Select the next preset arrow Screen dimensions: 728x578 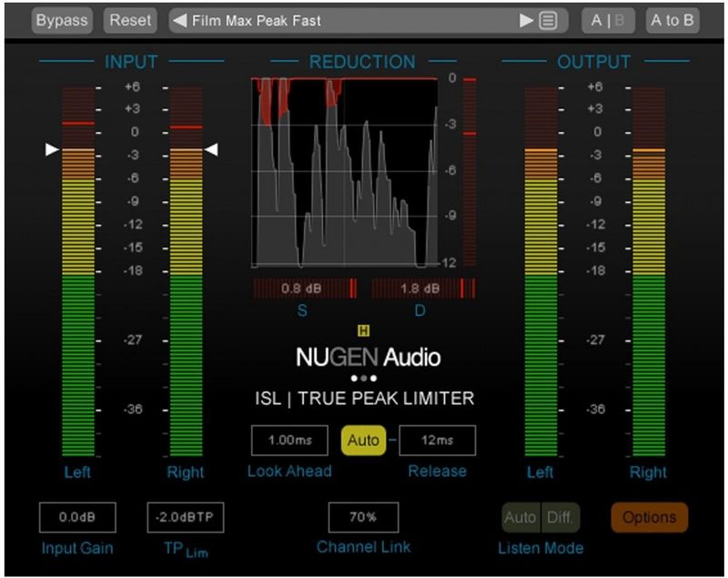pyautogui.click(x=526, y=20)
